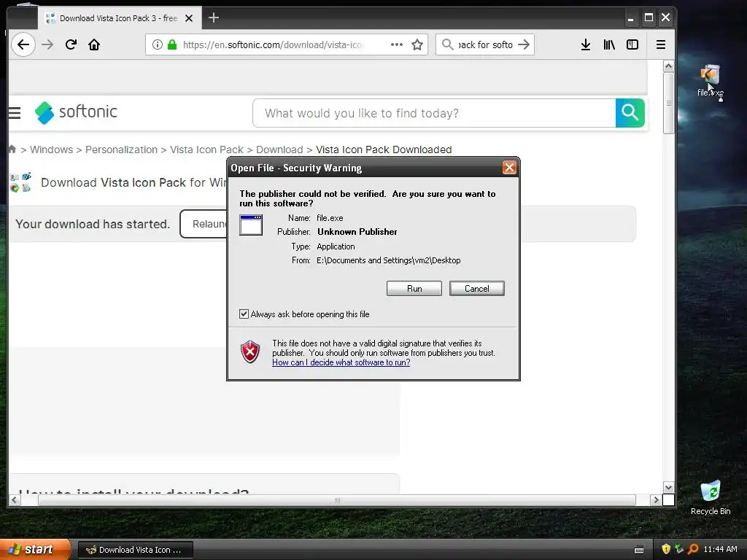Click the Run button
747x560 pixels.
[414, 289]
